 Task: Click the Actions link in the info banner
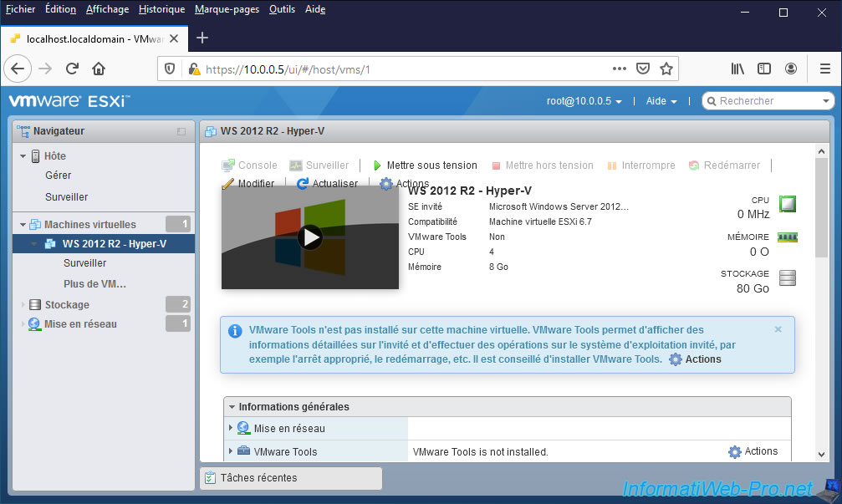(x=696, y=359)
